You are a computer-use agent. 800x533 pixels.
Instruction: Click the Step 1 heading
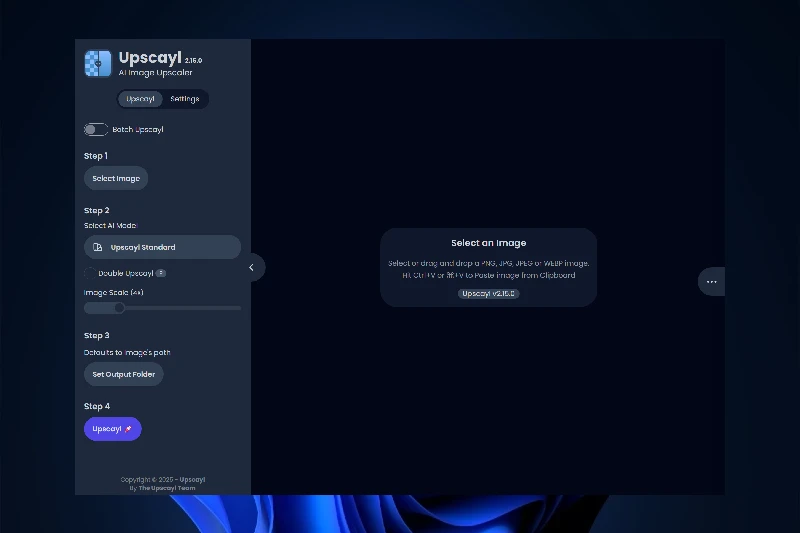point(96,156)
